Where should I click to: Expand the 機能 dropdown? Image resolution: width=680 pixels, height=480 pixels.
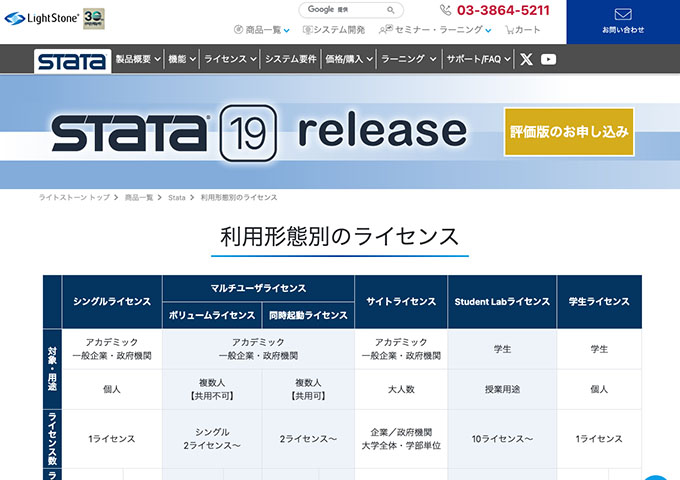point(182,59)
